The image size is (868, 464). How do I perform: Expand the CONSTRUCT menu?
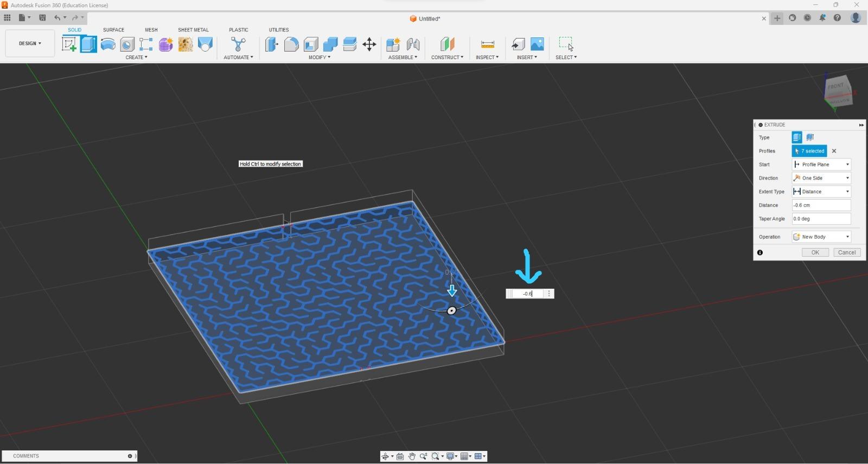447,57
